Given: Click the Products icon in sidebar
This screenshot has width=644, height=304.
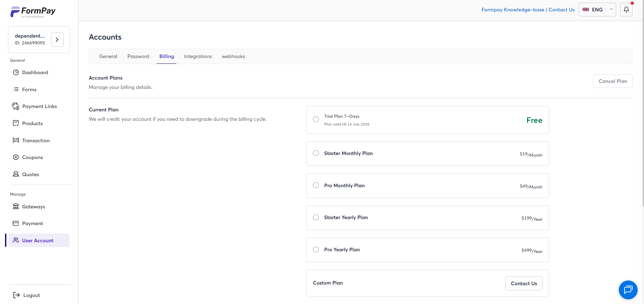Looking at the screenshot, I should [x=16, y=123].
